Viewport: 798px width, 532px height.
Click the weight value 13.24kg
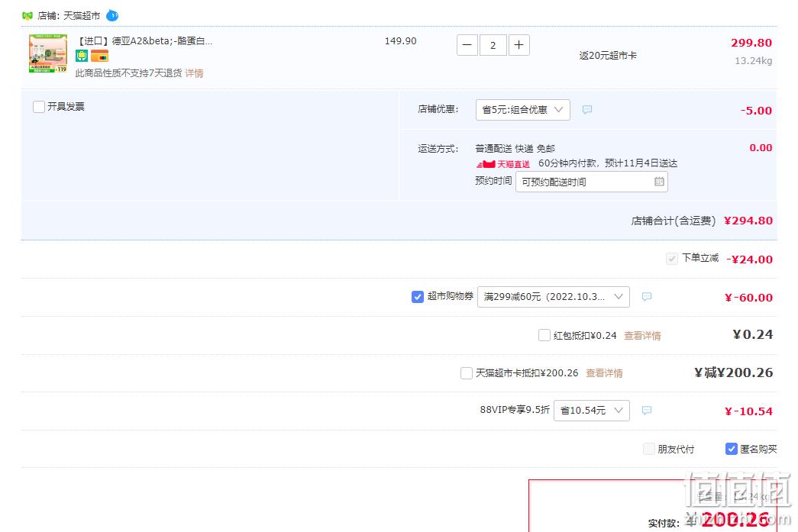coord(753,61)
